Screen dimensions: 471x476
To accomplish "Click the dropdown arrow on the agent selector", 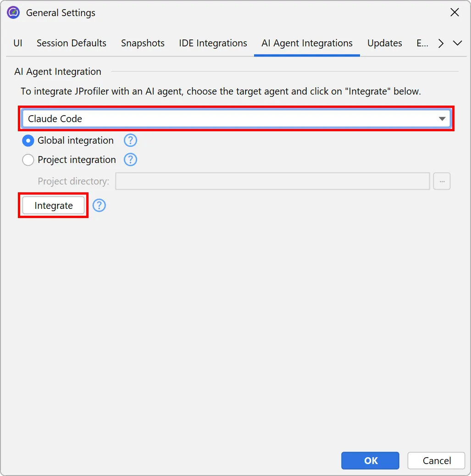I will point(442,118).
